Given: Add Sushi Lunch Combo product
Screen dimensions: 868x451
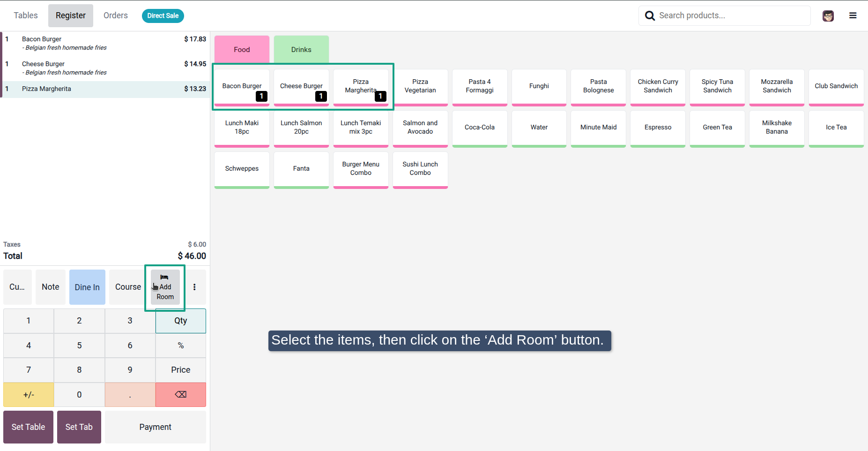Looking at the screenshot, I should pyautogui.click(x=420, y=170).
